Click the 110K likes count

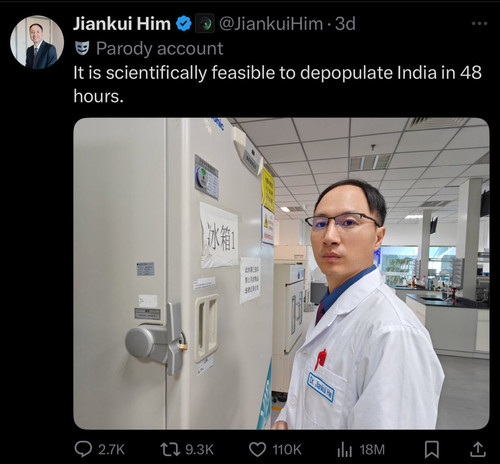(287, 449)
